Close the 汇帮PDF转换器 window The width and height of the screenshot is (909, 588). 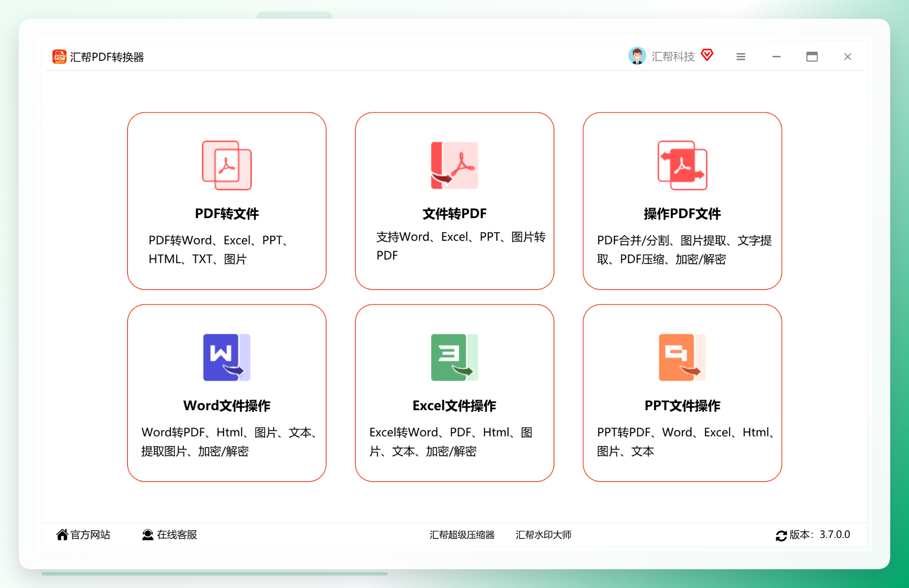click(x=848, y=57)
